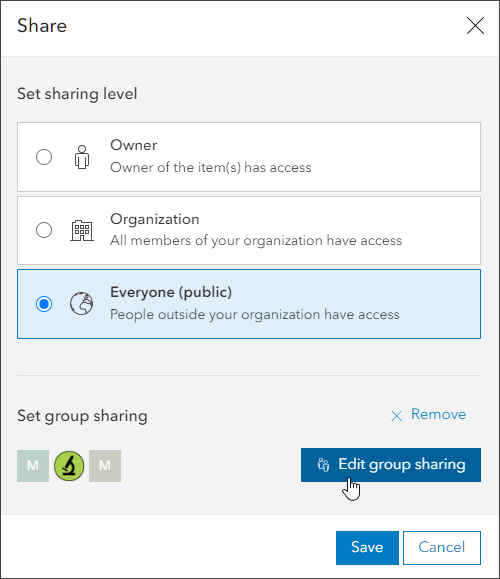The height and width of the screenshot is (579, 500).
Task: Click the Organization option title text
Action: pos(155,219)
